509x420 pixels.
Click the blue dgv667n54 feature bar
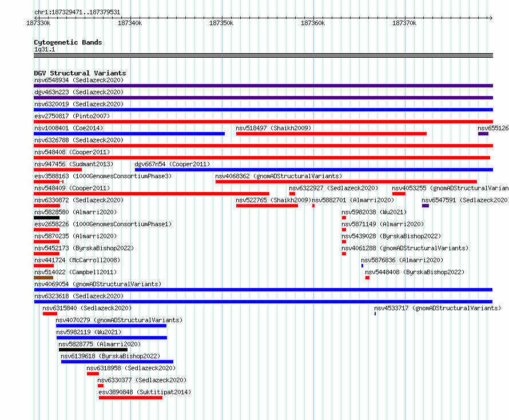tap(314, 170)
